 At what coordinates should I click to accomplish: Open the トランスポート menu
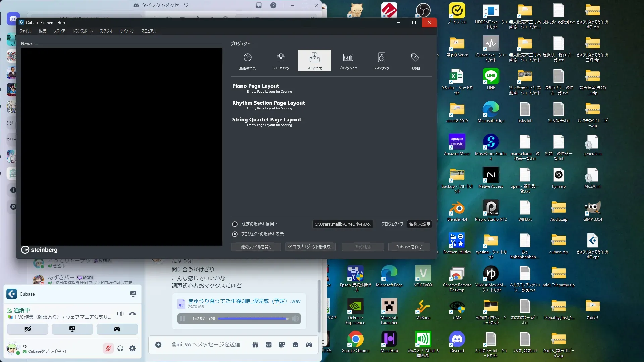pos(83,31)
